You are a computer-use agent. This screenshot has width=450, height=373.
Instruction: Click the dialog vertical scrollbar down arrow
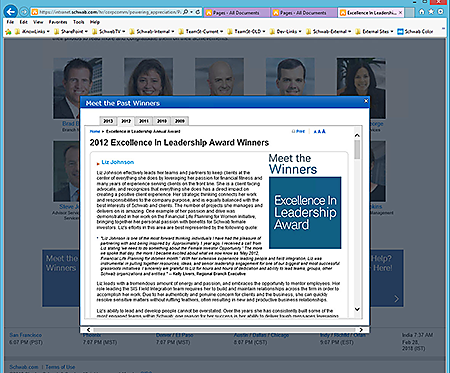[x=357, y=309]
